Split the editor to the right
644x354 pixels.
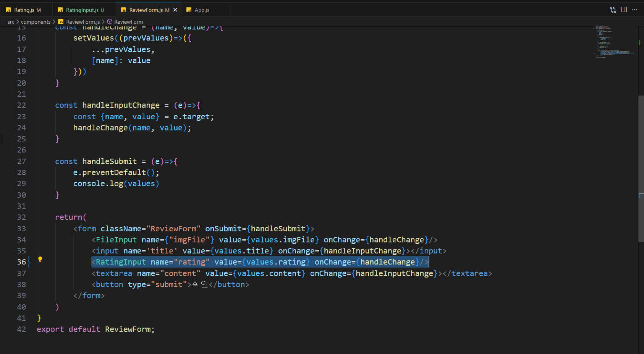point(624,10)
